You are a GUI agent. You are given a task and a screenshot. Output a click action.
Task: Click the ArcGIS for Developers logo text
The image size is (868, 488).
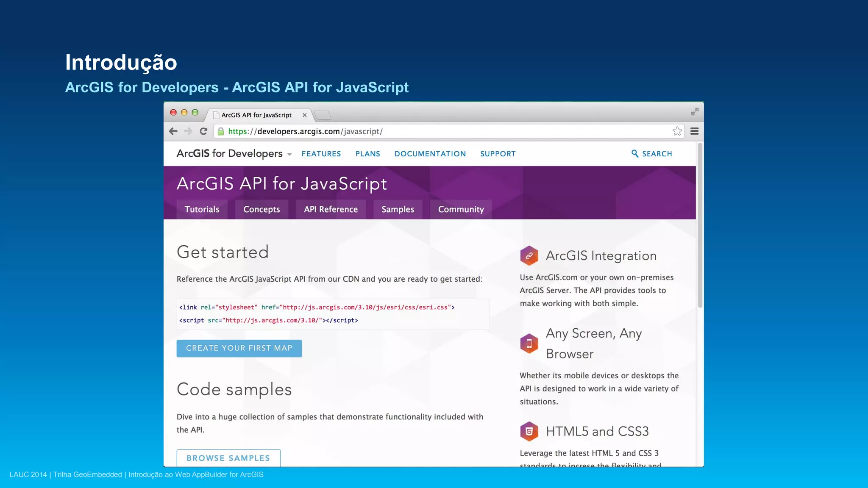(229, 153)
